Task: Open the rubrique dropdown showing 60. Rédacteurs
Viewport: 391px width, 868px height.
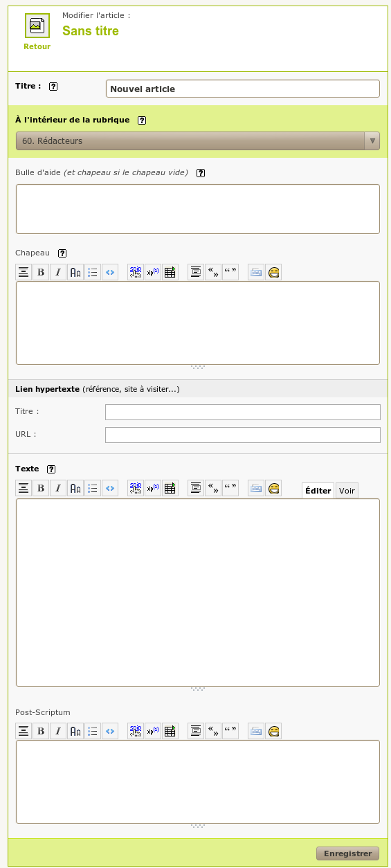Action: (x=198, y=141)
